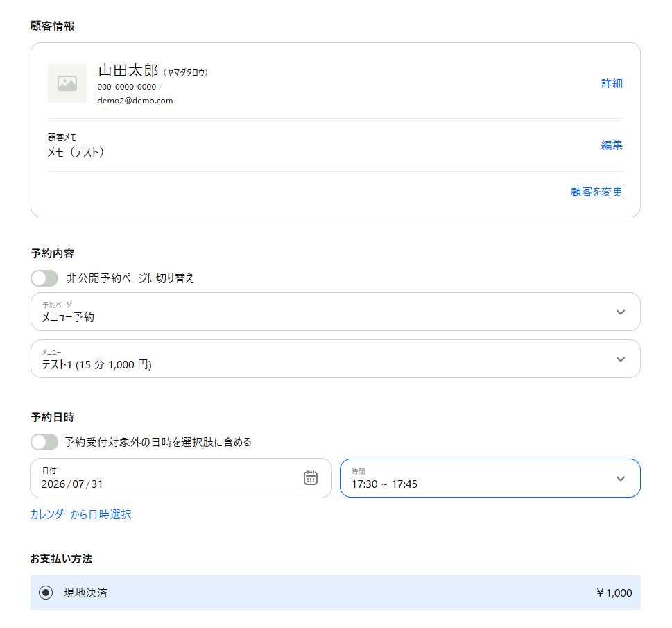The image size is (672, 628).
Task: Toggle 非公開予約ページに切り替え switch
Action: (44, 278)
